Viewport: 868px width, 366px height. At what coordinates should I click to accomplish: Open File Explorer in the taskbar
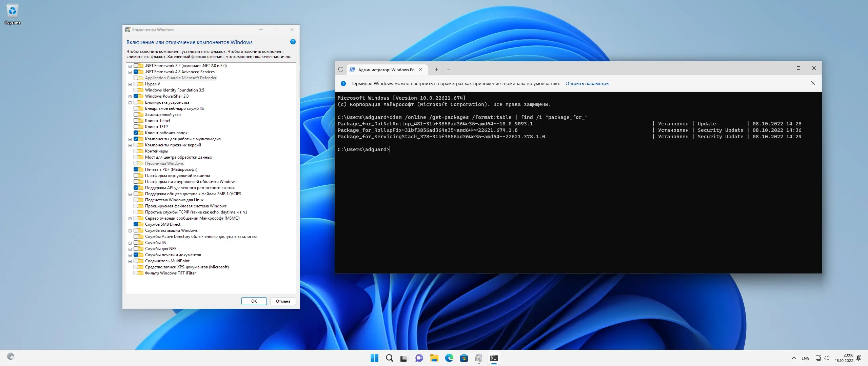(x=434, y=358)
